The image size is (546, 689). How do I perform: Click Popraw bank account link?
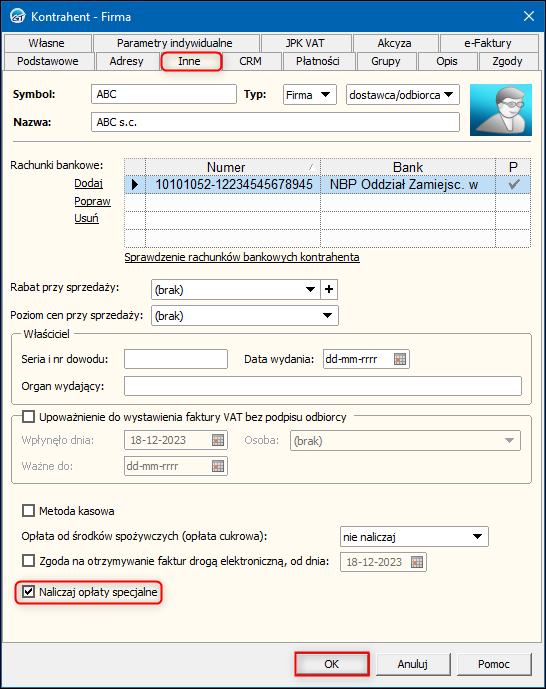pyautogui.click(x=92, y=201)
